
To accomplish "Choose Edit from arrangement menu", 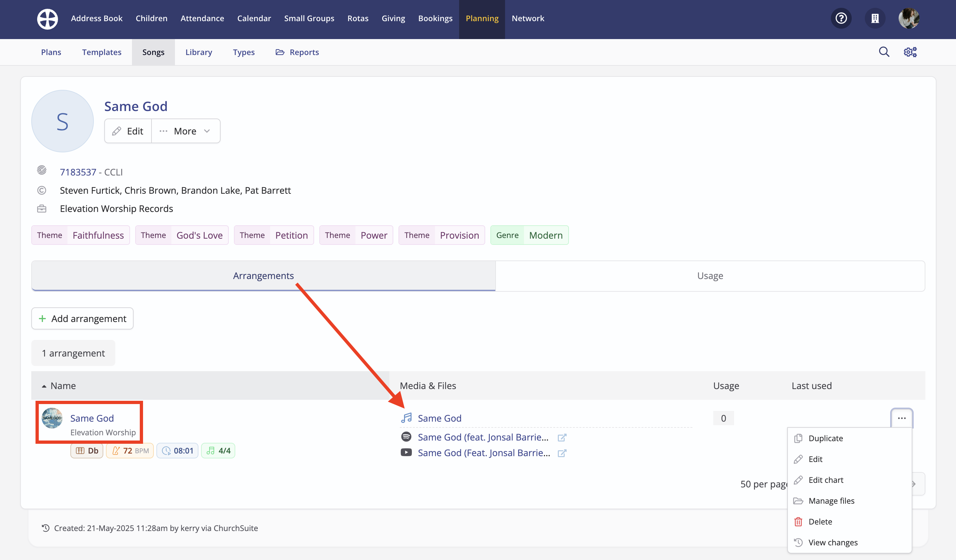I will [x=849, y=459].
